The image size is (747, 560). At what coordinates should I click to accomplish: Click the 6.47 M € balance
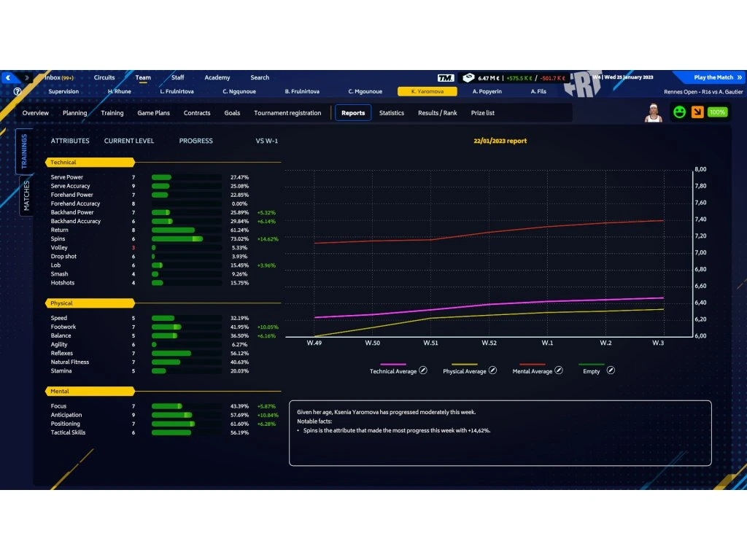coord(488,78)
